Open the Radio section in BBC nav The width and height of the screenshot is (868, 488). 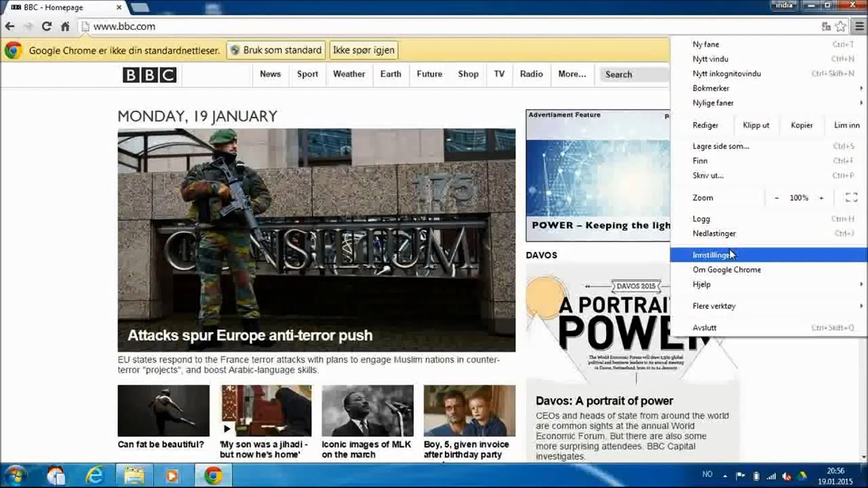pos(531,75)
